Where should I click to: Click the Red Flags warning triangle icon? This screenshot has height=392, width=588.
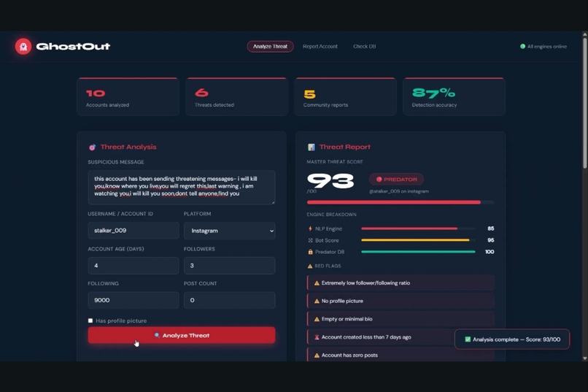pyautogui.click(x=310, y=266)
